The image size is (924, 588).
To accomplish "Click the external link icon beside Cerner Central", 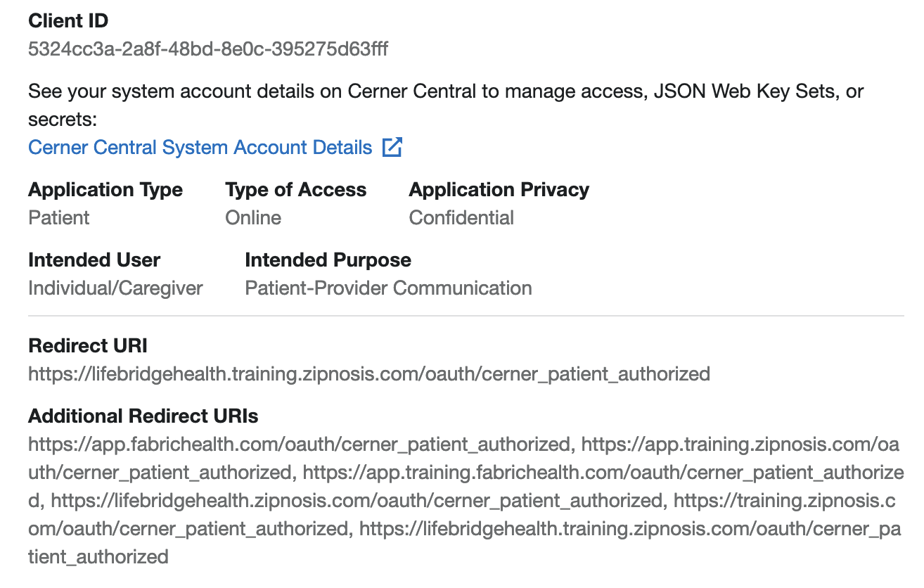I will tap(392, 148).
